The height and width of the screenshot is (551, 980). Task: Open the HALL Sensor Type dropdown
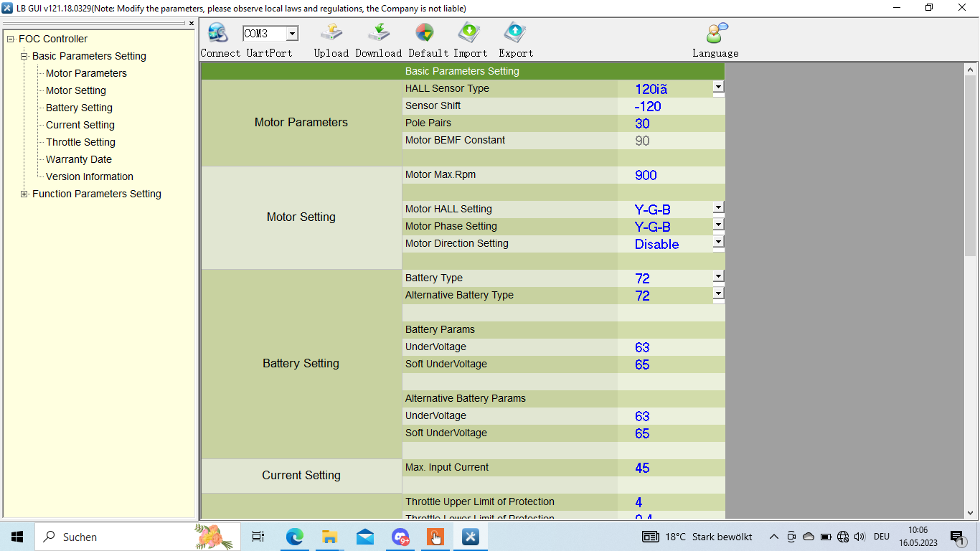[x=718, y=87]
